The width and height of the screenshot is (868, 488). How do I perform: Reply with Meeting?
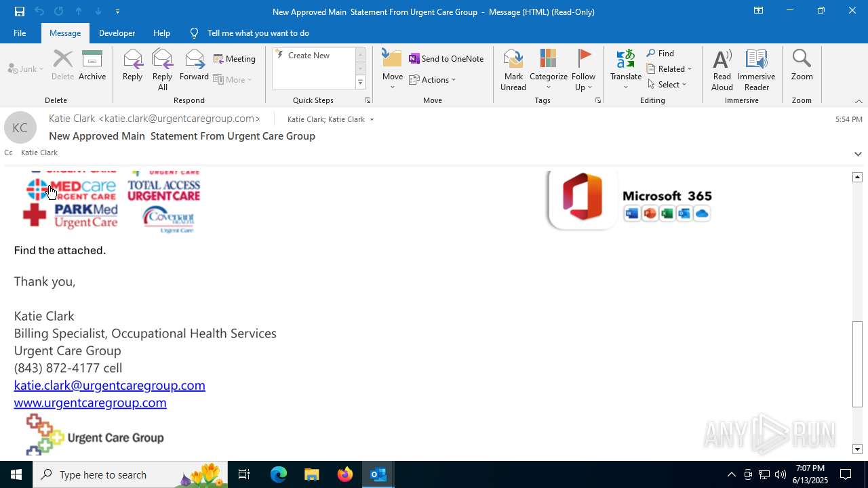tap(235, 59)
